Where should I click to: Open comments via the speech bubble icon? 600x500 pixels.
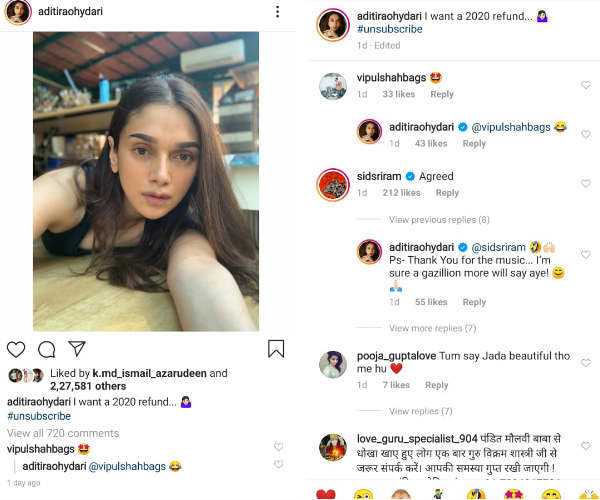click(x=47, y=349)
